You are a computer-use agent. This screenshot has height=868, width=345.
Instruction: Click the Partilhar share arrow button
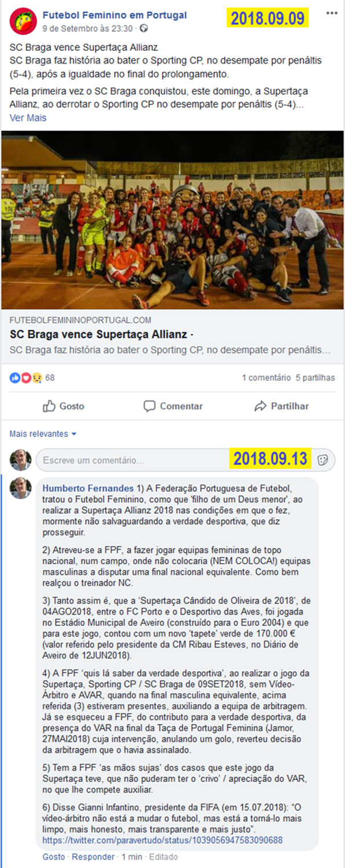tap(282, 406)
